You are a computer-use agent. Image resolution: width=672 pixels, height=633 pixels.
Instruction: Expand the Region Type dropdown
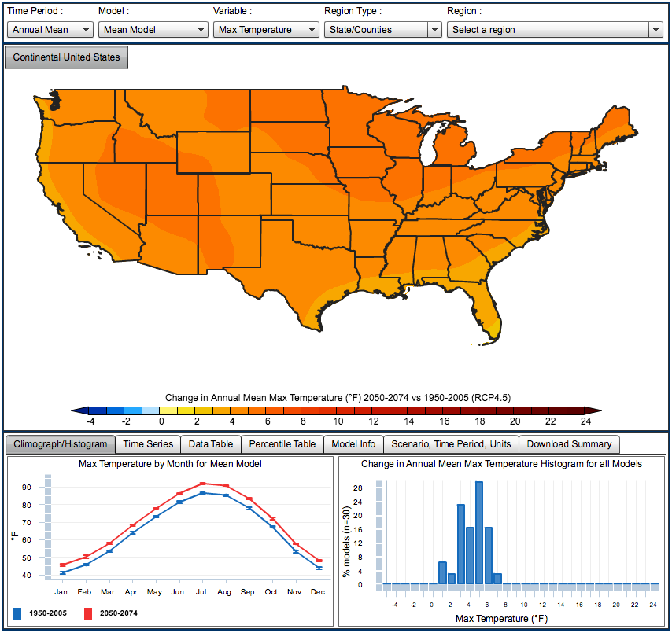point(382,30)
